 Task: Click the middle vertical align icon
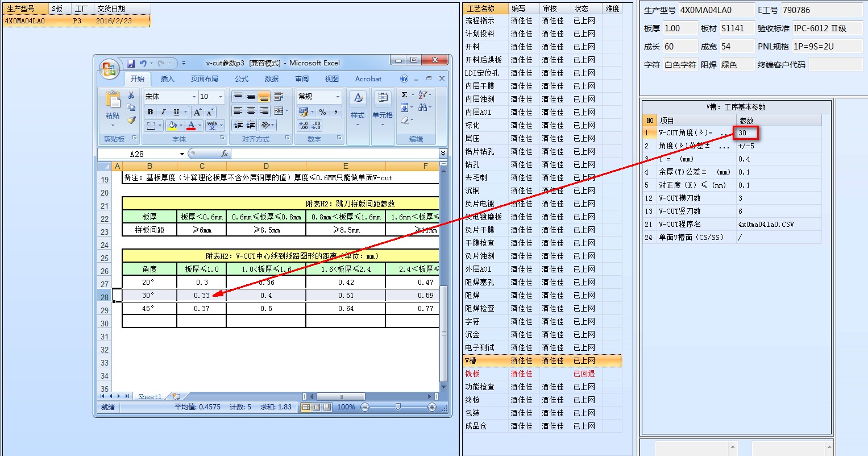coord(251,96)
